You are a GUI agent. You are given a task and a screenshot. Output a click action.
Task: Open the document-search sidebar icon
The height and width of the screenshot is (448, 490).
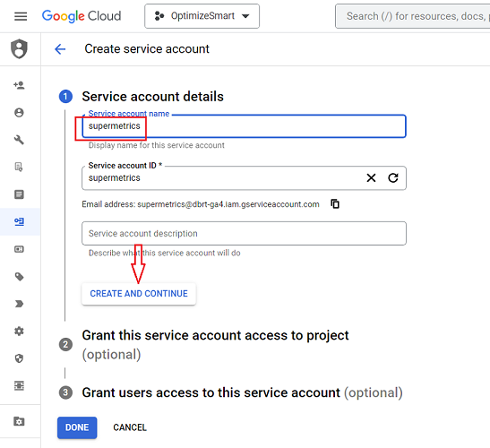pos(19,167)
